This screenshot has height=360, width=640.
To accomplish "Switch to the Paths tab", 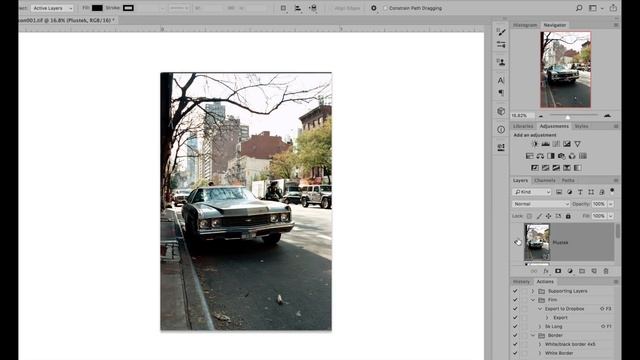I will pyautogui.click(x=568, y=180).
